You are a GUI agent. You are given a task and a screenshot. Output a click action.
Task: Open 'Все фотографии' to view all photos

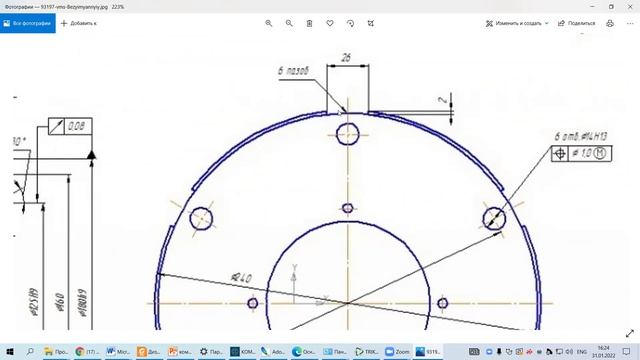[x=28, y=23]
